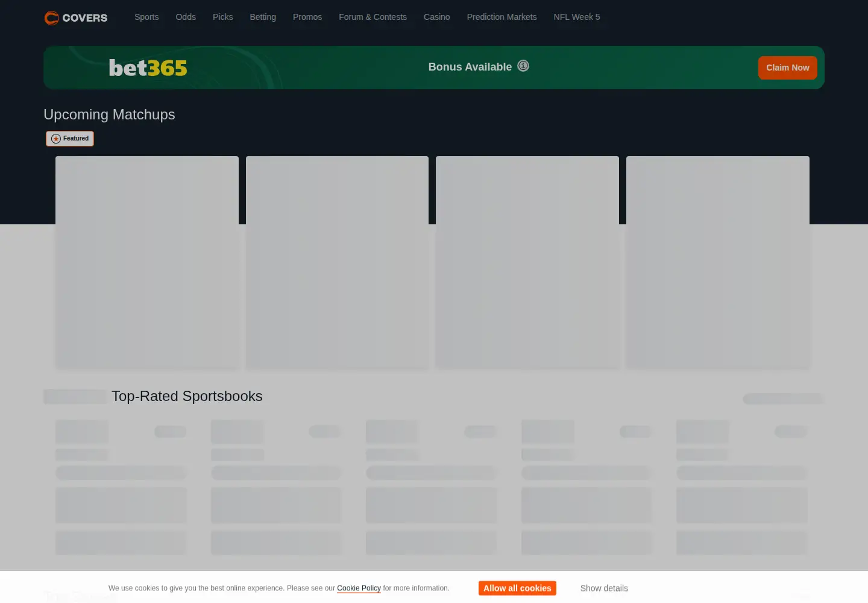Click the bonus info icon
The width and height of the screenshot is (868, 603).
point(523,66)
